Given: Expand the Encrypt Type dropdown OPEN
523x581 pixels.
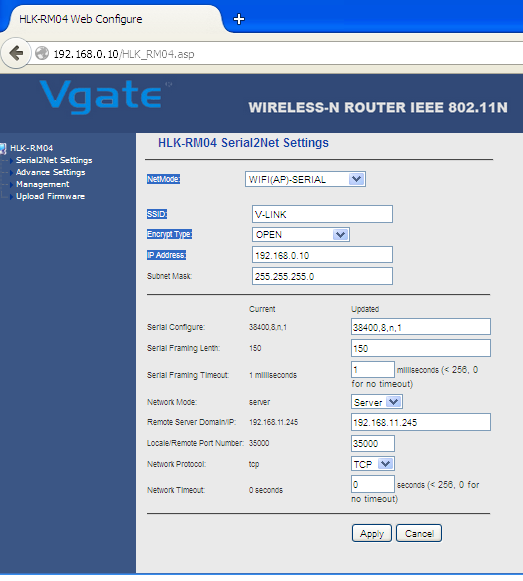Looking at the screenshot, I should [301, 235].
